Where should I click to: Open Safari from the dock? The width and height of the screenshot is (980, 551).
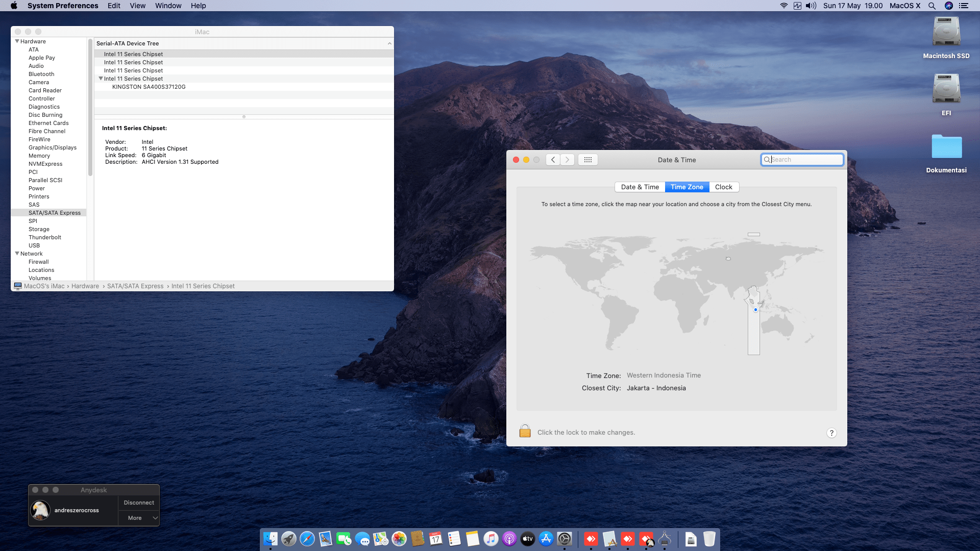pos(307,539)
